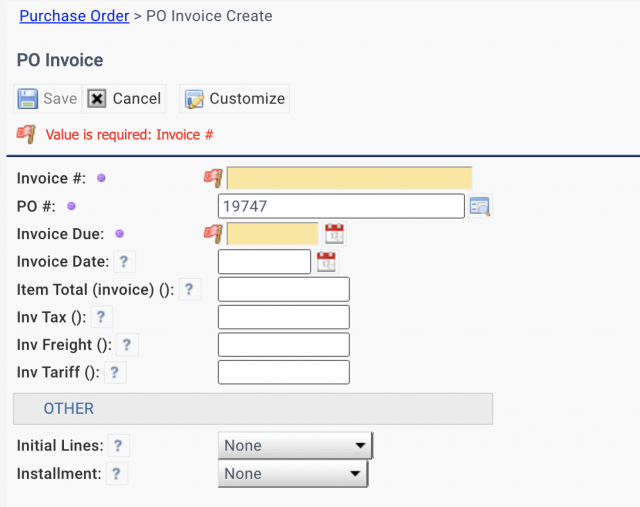The image size is (640, 507).
Task: Click PO # lookup search icon
Action: (x=480, y=207)
